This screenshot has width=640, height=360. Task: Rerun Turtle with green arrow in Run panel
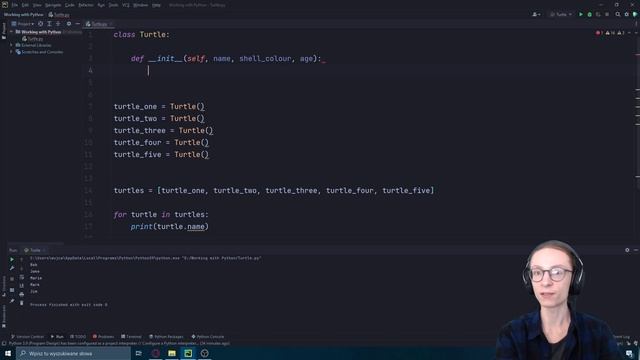(x=12, y=260)
